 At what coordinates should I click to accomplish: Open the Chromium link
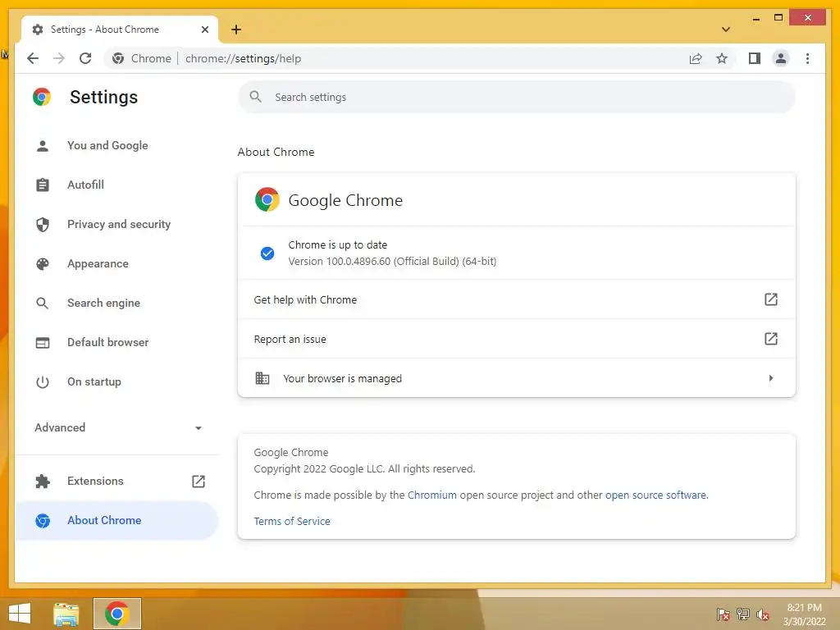point(431,495)
